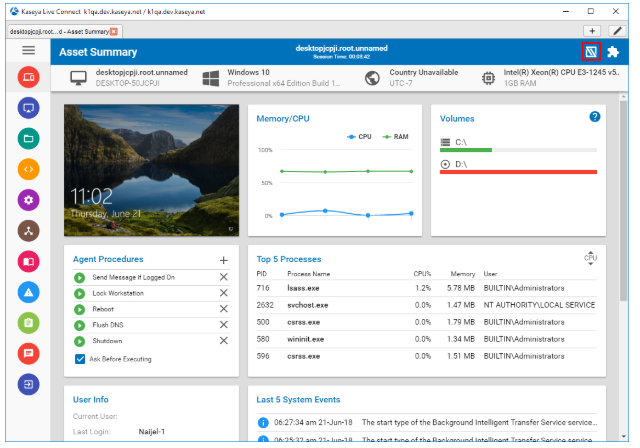Open the red chat bubble sidebar icon
The height and width of the screenshot is (448, 640).
pos(28,353)
